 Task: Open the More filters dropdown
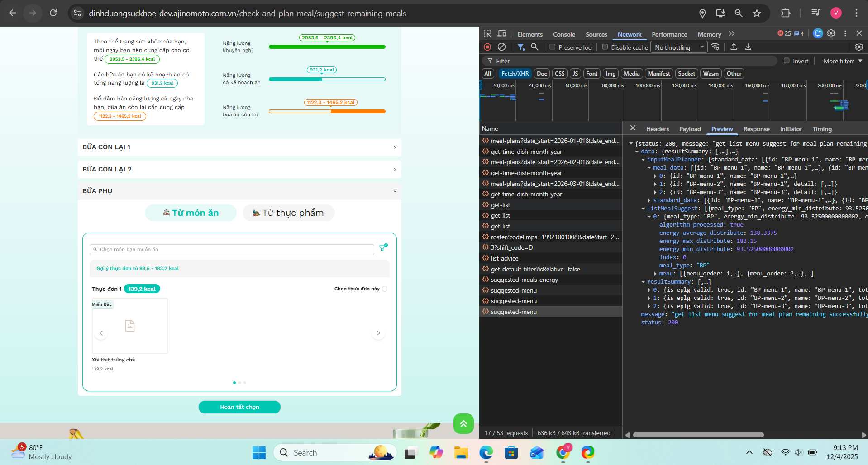[843, 61]
